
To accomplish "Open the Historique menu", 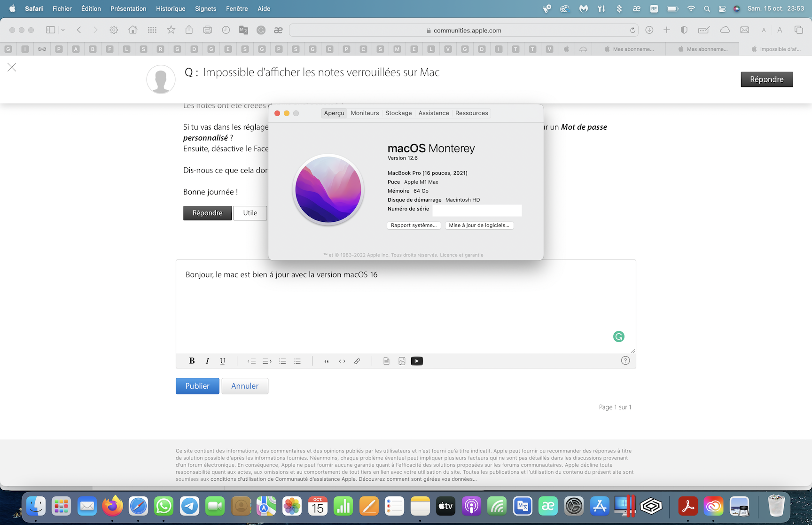I will click(171, 8).
